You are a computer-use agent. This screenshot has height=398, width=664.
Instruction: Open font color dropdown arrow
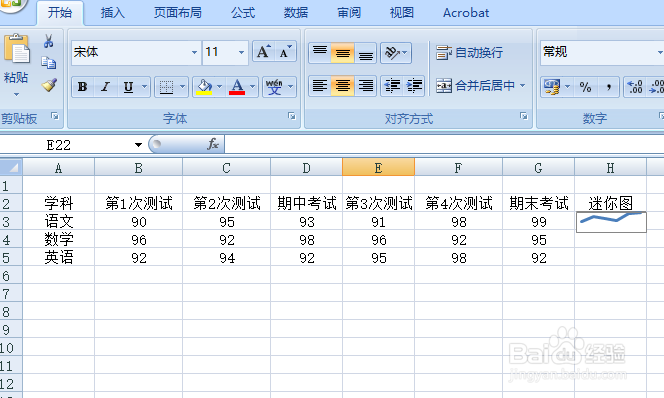(x=252, y=87)
